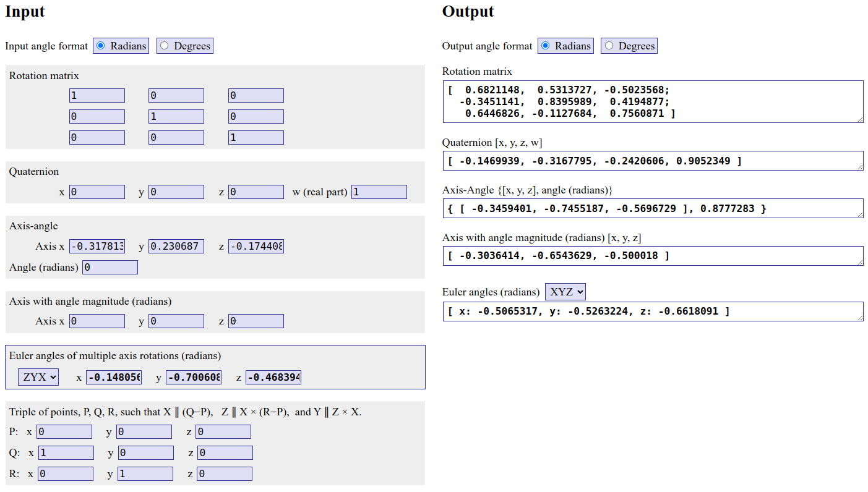
Task: Click rotation matrix row 3 column 1 field
Action: (97, 137)
